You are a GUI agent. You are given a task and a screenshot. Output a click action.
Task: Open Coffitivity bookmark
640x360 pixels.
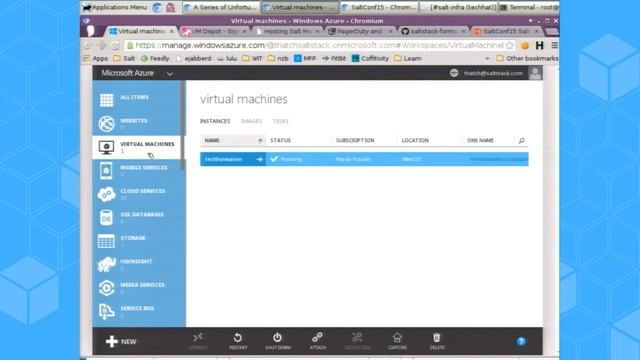370,58
